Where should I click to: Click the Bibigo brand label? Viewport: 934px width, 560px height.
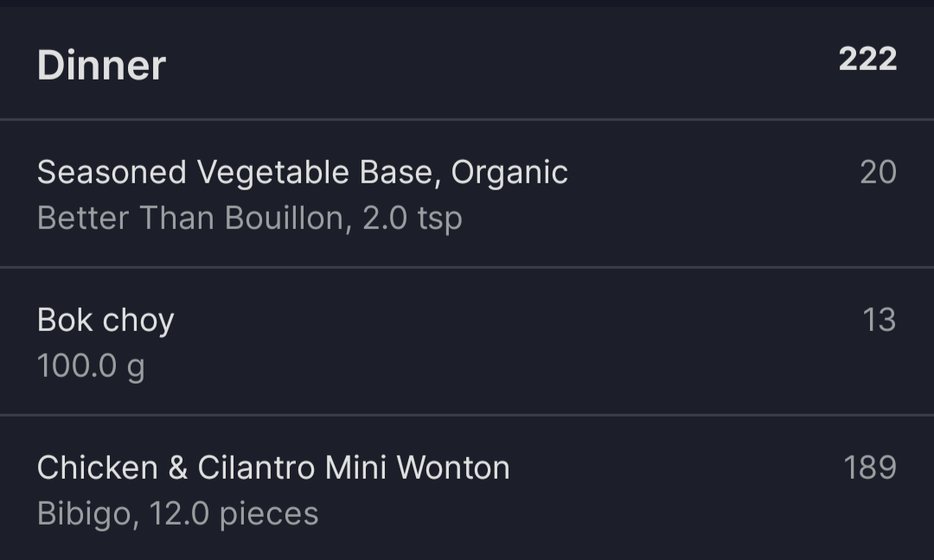pos(84,513)
